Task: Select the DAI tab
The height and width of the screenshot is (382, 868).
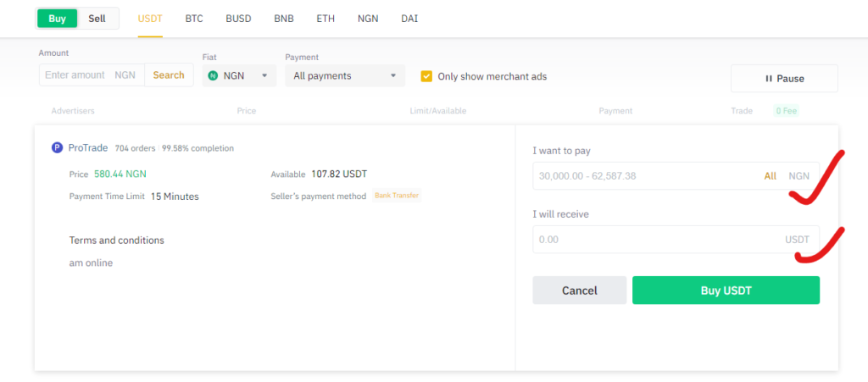Action: point(409,19)
